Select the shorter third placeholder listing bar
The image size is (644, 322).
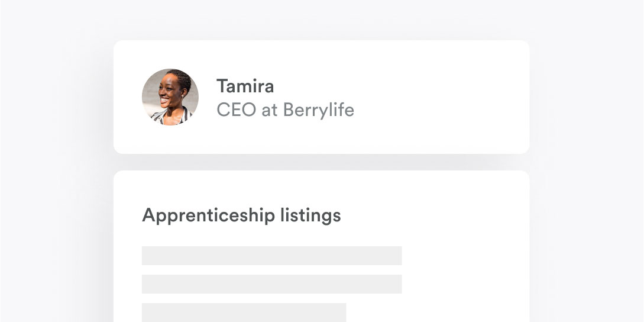click(244, 313)
